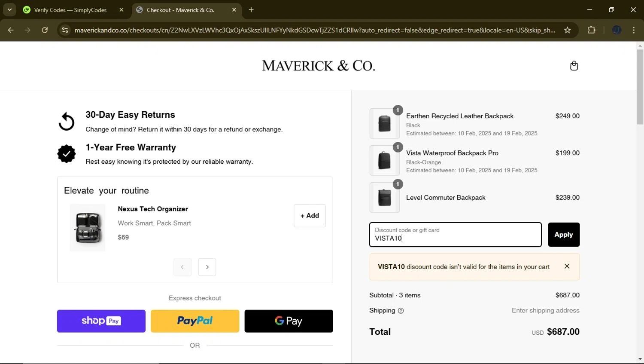Open the Chrome three-dot menu

[x=634, y=30]
